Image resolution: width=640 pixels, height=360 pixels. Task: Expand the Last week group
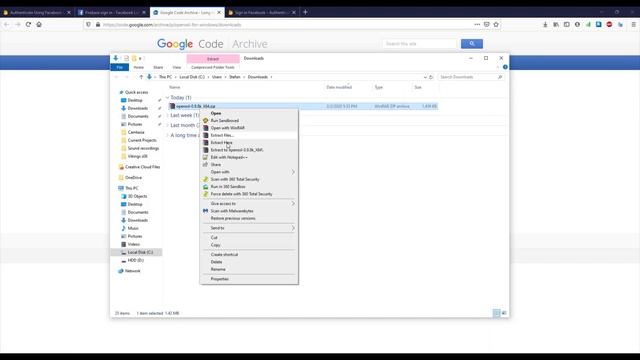point(167,116)
